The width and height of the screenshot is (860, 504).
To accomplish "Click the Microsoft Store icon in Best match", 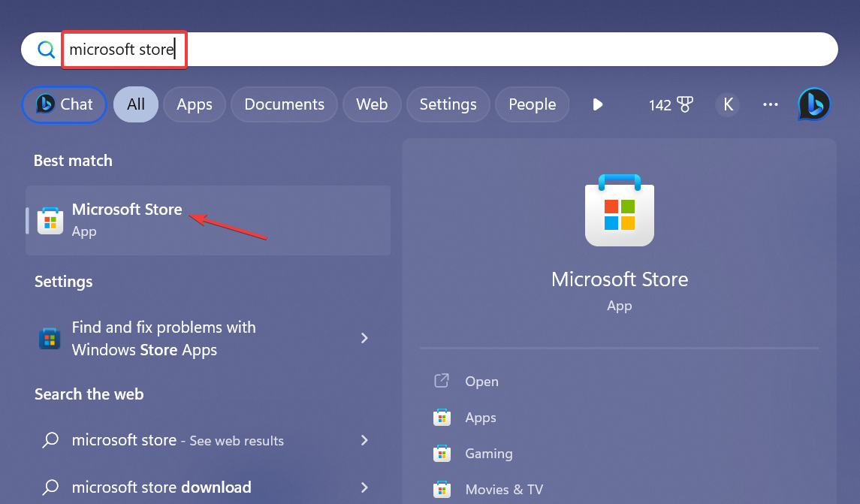I will click(x=50, y=221).
